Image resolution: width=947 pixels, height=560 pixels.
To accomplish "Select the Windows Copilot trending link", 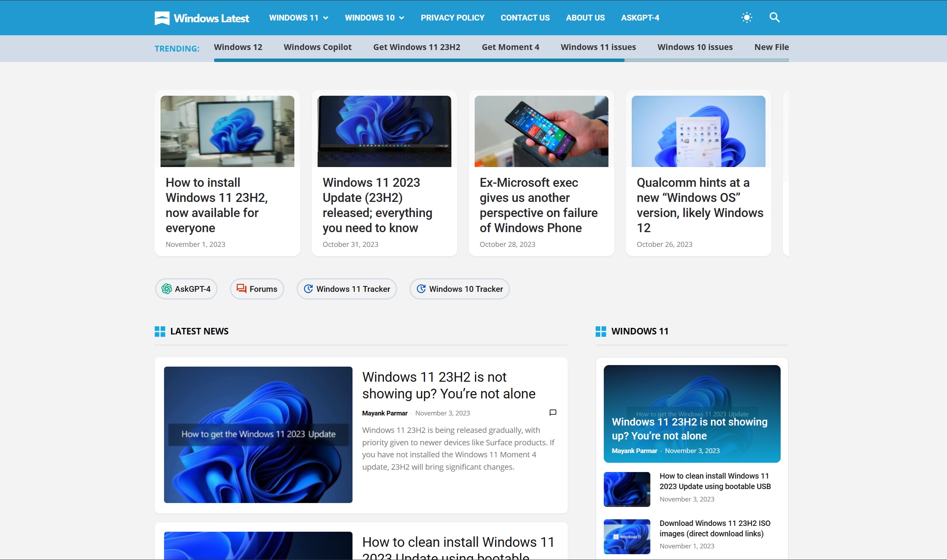I will pyautogui.click(x=318, y=47).
